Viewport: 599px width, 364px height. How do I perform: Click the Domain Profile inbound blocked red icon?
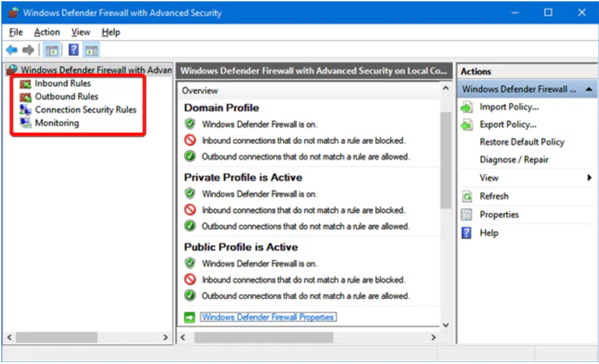(x=190, y=140)
